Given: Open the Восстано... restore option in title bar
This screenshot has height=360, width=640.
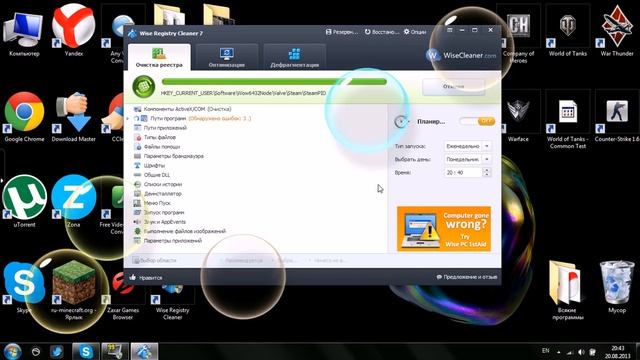Looking at the screenshot, I should click(382, 32).
